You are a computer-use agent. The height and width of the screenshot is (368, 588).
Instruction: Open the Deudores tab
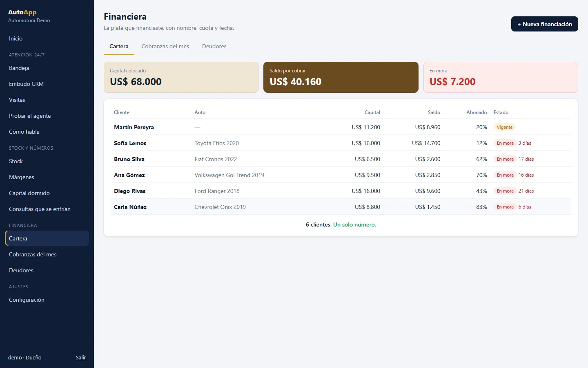coord(214,46)
